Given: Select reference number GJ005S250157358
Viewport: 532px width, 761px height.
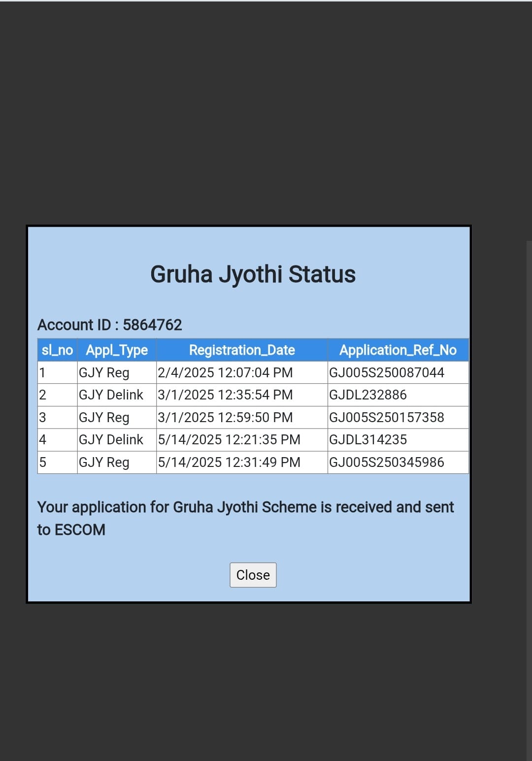Looking at the screenshot, I should tap(387, 417).
